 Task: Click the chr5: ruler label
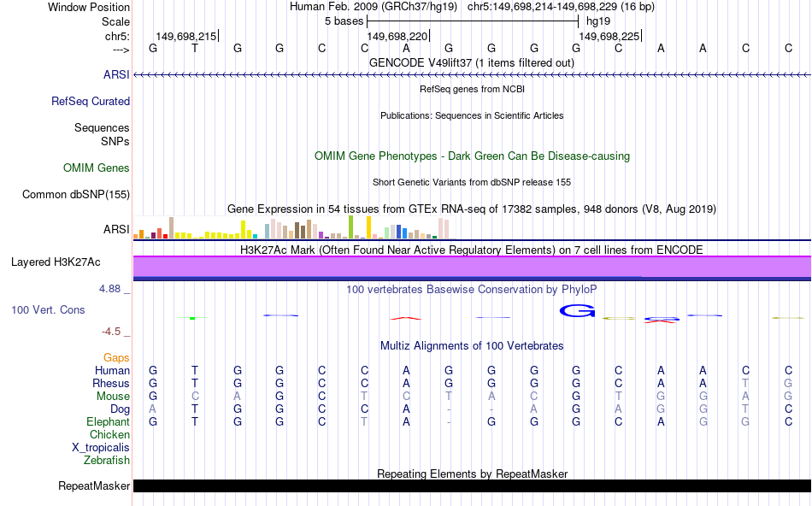click(117, 36)
